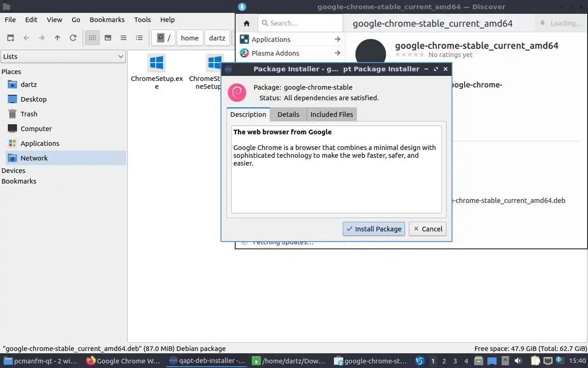The height and width of the screenshot is (368, 588).
Task: Go forward in file manager toolbar
Action: 42,38
